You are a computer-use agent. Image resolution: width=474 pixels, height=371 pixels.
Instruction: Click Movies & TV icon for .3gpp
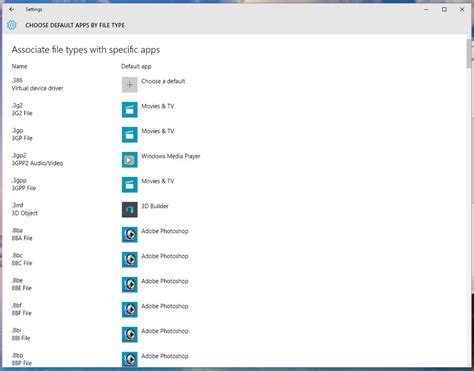(x=130, y=185)
